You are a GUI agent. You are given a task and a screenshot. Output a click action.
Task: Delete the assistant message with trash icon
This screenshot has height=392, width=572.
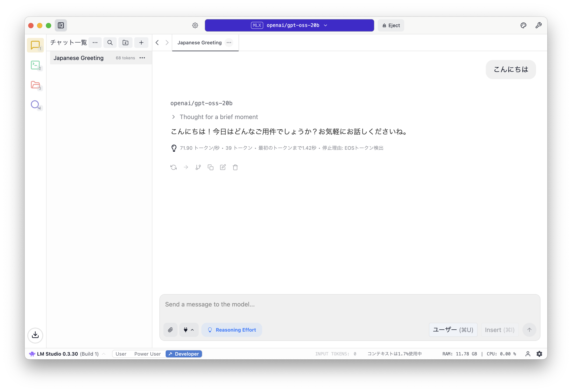coord(235,167)
